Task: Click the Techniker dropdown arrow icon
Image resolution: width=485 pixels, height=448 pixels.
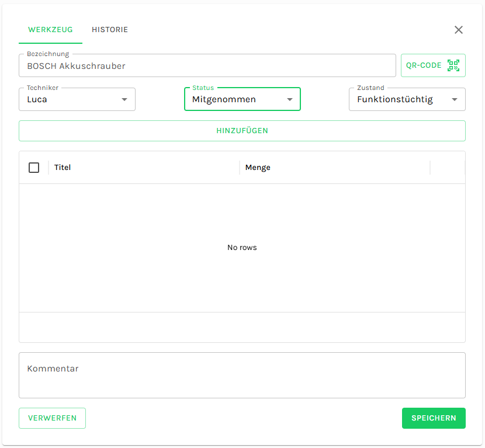Action: pos(124,99)
